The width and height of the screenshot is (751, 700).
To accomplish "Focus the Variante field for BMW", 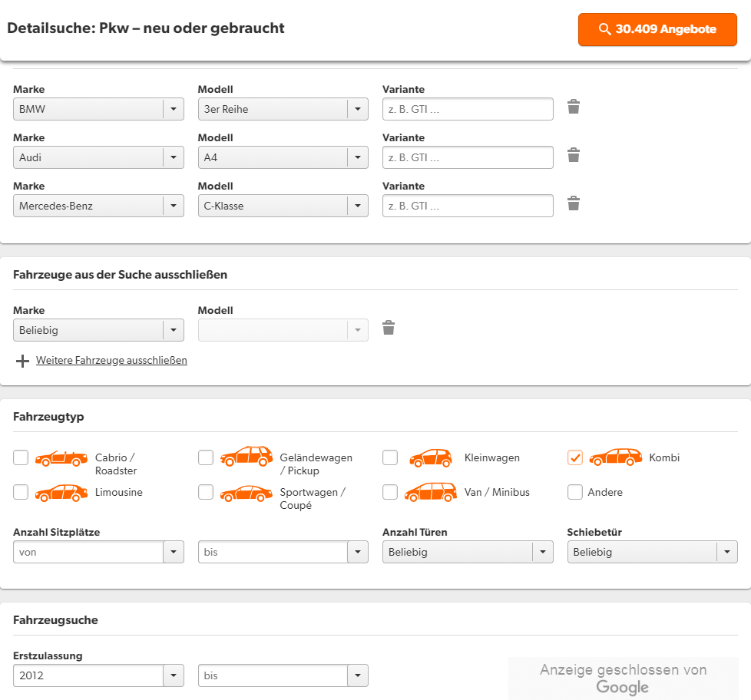I will 468,109.
